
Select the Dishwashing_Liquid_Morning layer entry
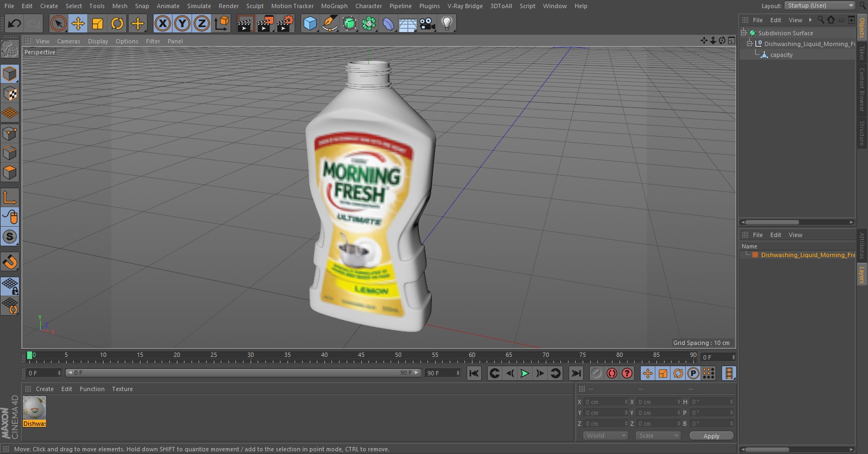pos(807,255)
